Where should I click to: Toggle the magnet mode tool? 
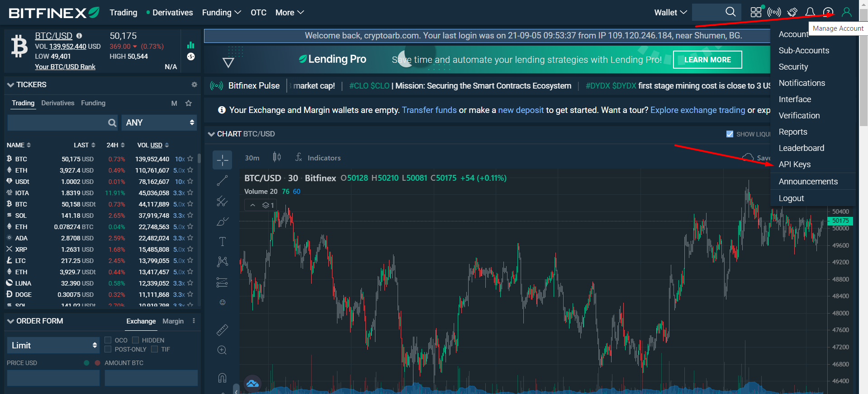[222, 378]
